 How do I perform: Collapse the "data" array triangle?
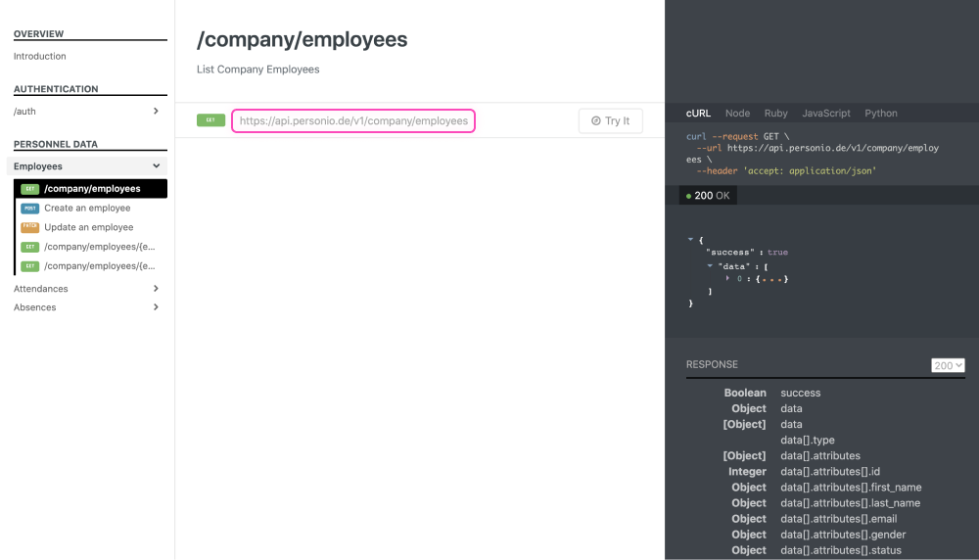(x=710, y=266)
